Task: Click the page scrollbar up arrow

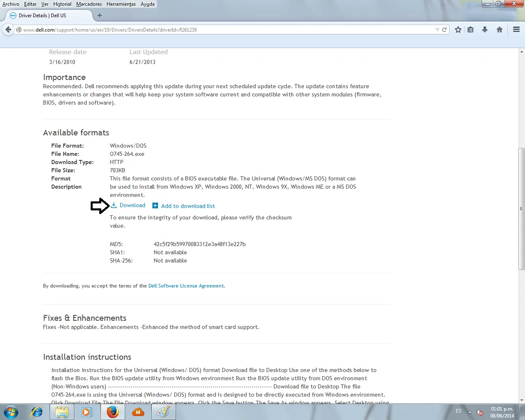Action: (522, 52)
